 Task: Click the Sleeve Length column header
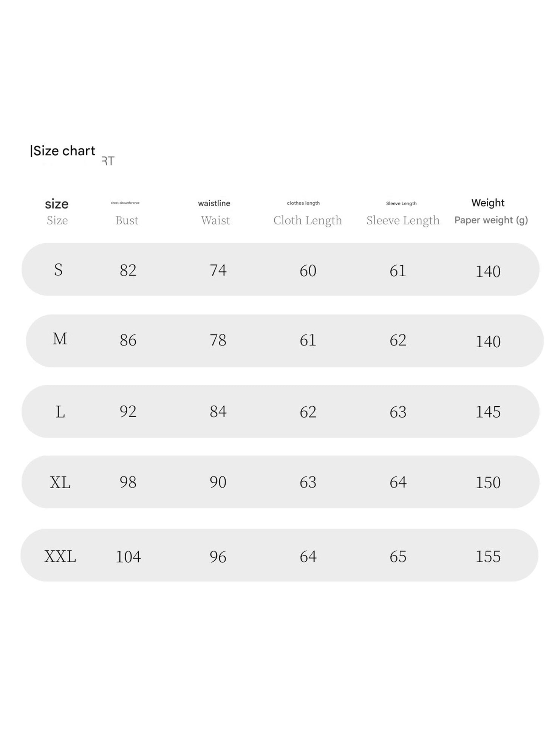pos(403,220)
